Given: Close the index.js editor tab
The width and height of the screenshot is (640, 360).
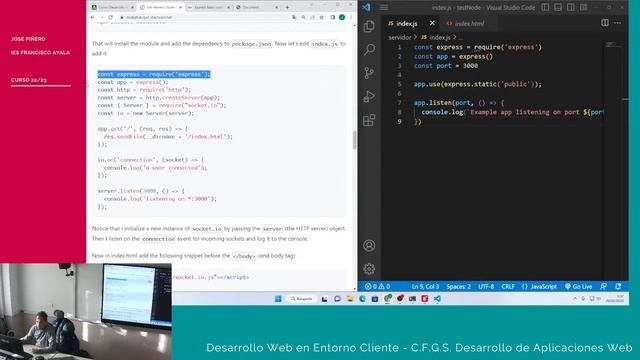Looking at the screenshot, I should tap(432, 23).
